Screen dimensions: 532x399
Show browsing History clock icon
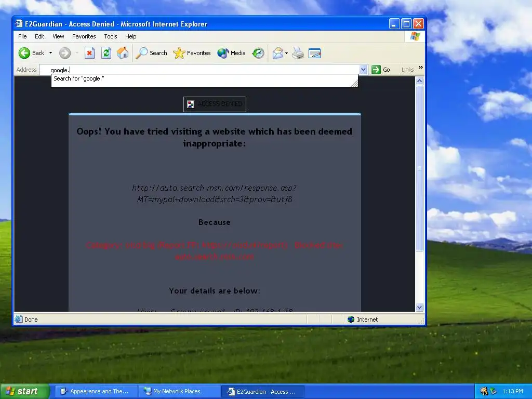[x=258, y=53]
